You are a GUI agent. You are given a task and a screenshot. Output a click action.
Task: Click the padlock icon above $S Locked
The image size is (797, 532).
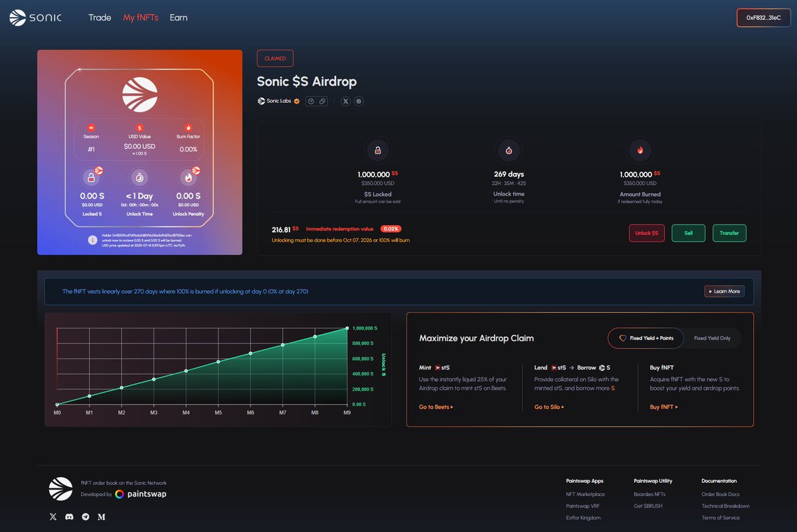377,150
